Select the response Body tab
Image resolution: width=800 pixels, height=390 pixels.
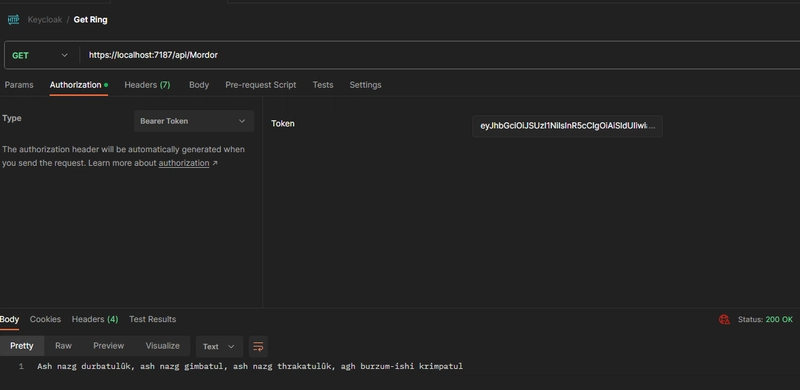pos(9,319)
